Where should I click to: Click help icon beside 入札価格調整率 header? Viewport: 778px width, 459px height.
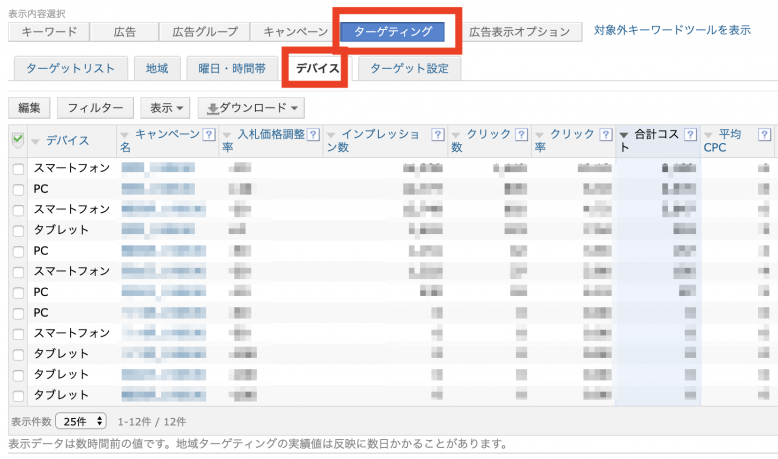(x=313, y=134)
